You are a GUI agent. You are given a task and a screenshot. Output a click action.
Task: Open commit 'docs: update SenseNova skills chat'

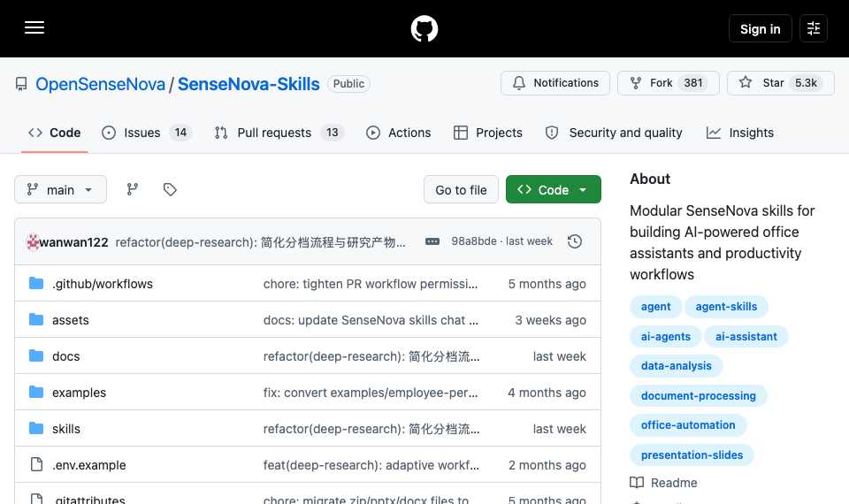[x=371, y=320]
